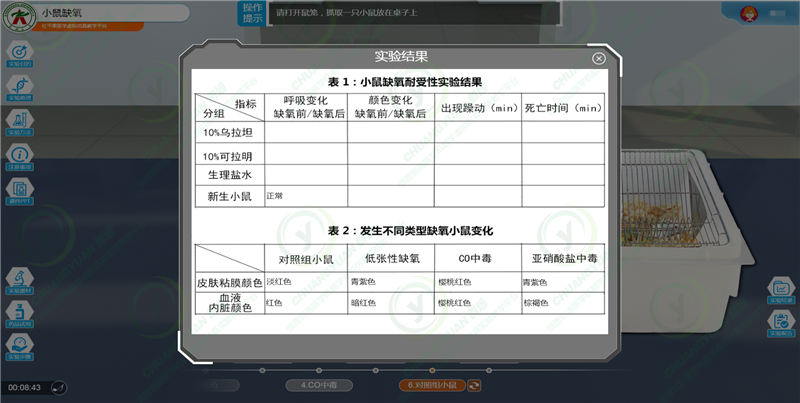Open the 注意事项 info icon
This screenshot has width=800, height=403.
(x=20, y=157)
